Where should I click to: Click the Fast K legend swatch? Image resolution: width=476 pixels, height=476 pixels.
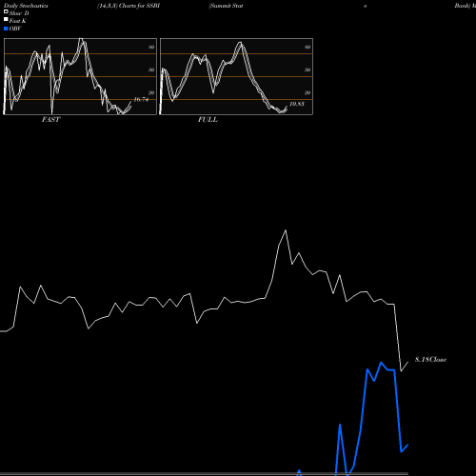[x=6, y=19]
